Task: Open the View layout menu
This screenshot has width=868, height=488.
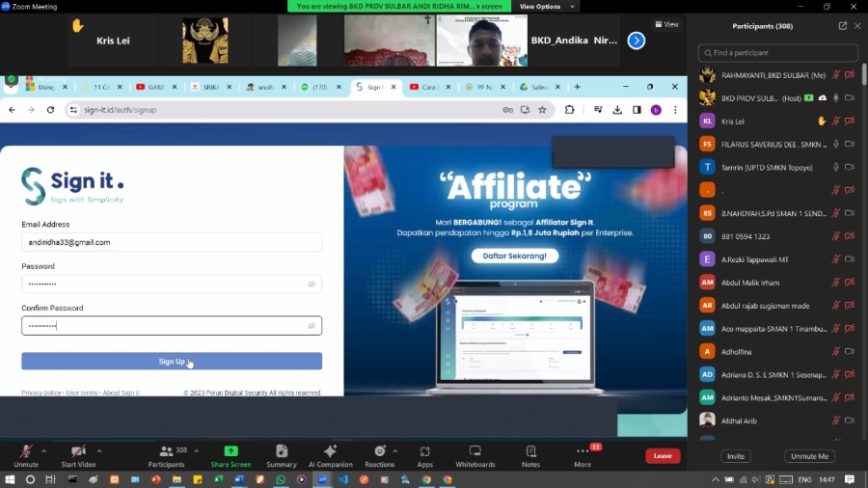Action: point(667,24)
